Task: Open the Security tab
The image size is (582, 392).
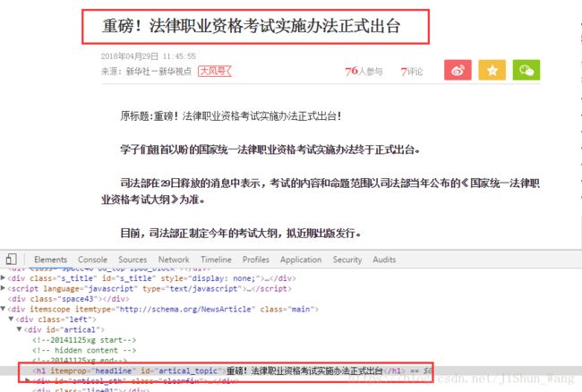Action: pyautogui.click(x=347, y=260)
